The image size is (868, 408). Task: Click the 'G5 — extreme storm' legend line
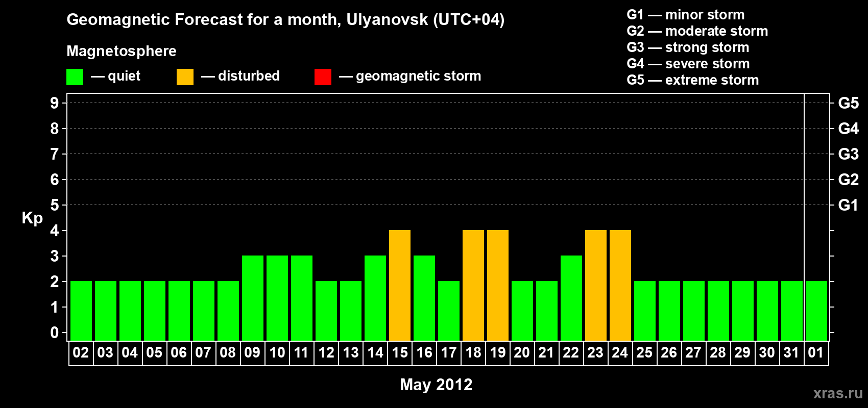693,80
